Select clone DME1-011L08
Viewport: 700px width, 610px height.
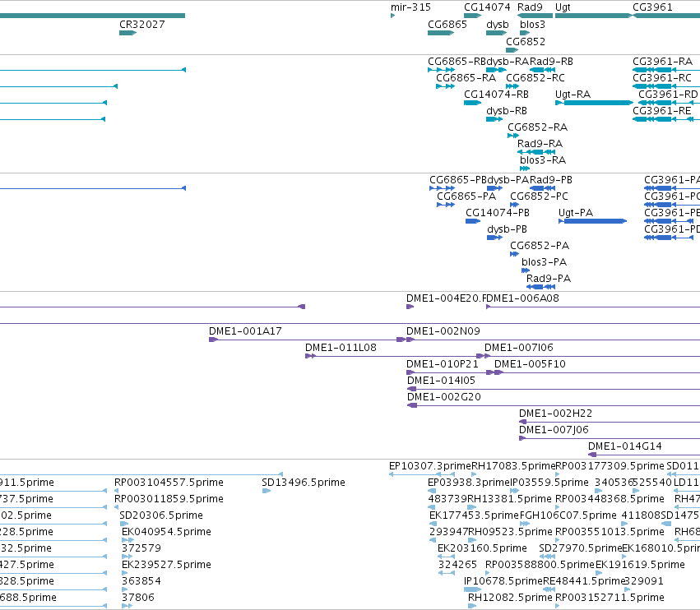tap(395, 356)
